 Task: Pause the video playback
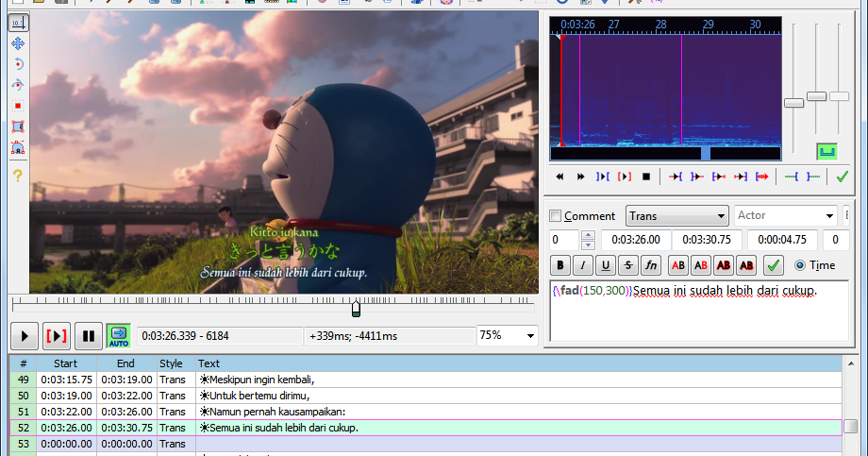click(x=89, y=336)
